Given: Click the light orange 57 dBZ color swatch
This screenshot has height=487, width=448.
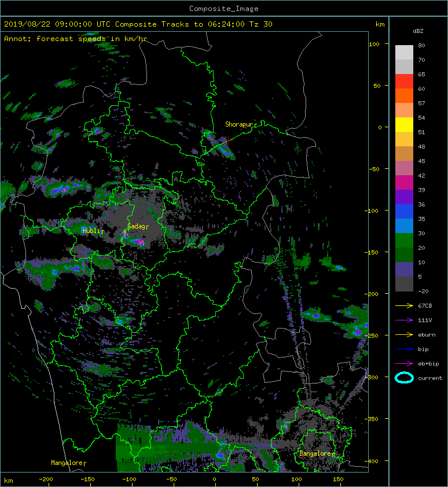Looking at the screenshot, I should [x=404, y=110].
